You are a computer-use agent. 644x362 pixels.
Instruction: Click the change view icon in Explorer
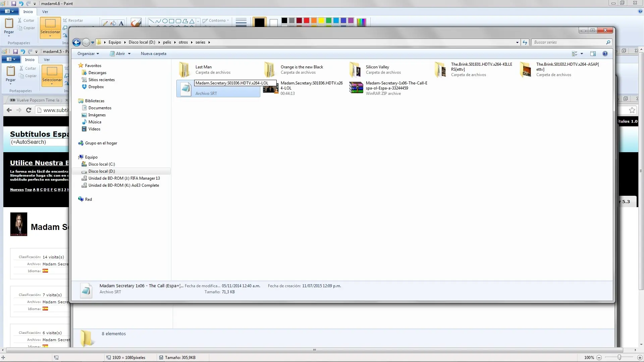tap(575, 54)
